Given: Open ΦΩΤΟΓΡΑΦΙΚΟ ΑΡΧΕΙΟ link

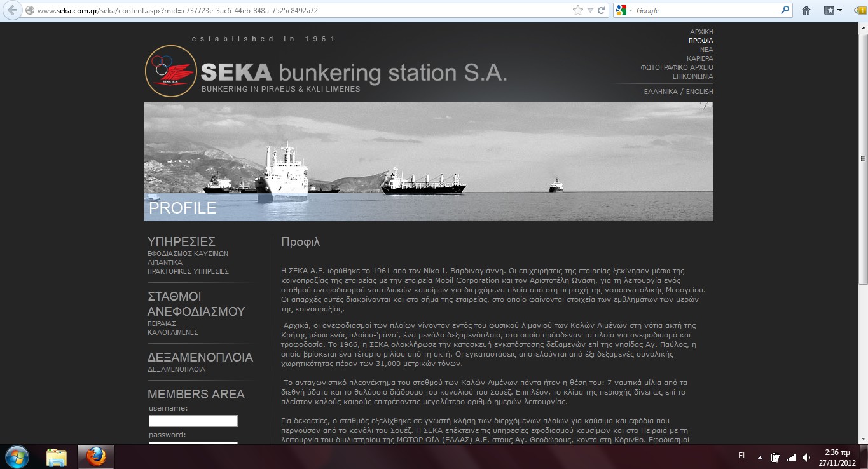Looking at the screenshot, I should point(677,67).
